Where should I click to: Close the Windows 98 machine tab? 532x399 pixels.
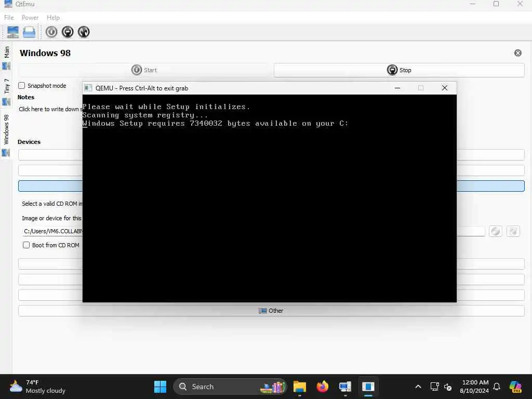518,53
